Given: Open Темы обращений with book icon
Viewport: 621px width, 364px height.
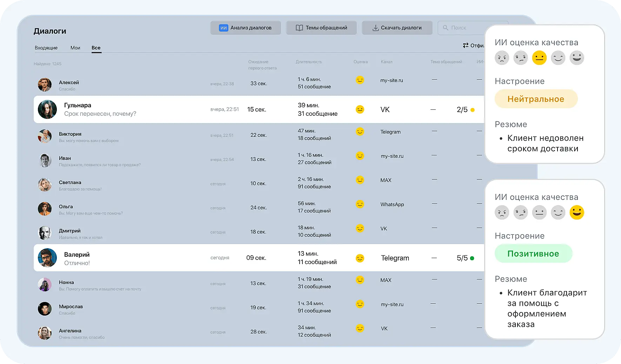Looking at the screenshot, I should [321, 28].
